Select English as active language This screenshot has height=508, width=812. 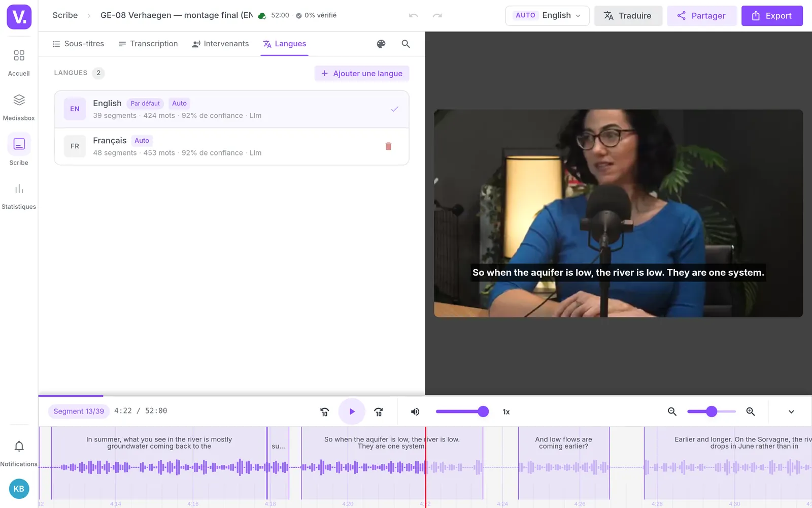coord(231,109)
